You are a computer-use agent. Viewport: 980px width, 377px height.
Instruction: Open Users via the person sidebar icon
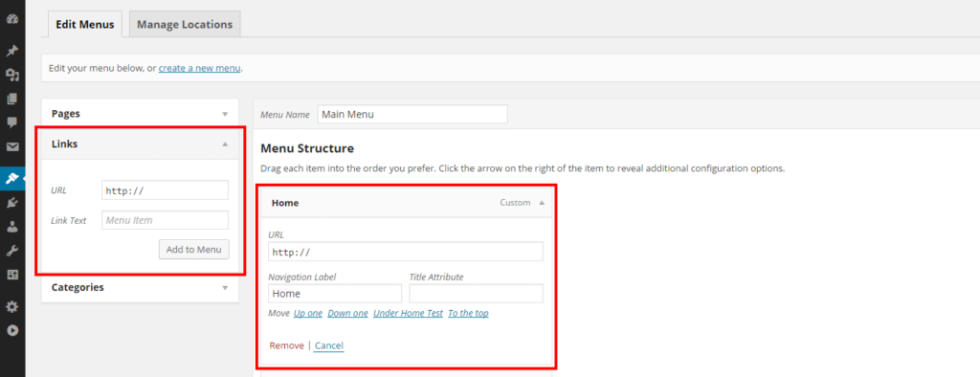[x=12, y=227]
